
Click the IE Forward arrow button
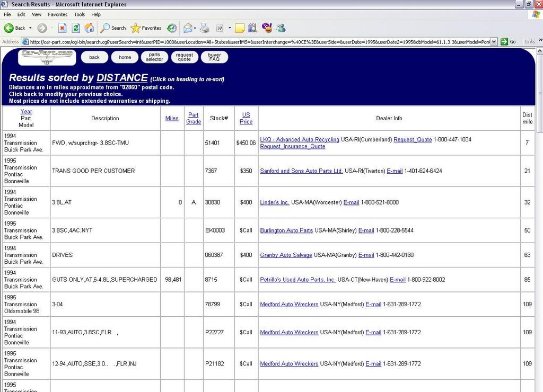[42, 28]
